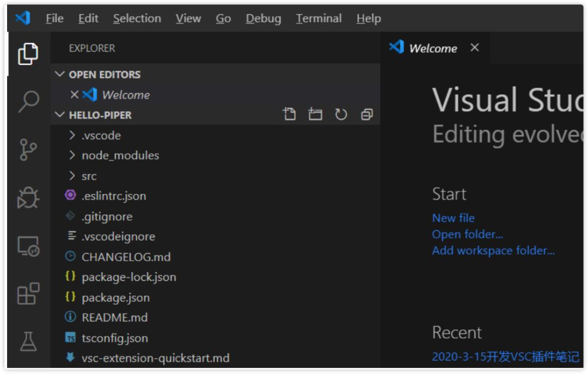This screenshot has width=588, height=374.
Task: Open package.json in the explorer
Action: coord(115,297)
